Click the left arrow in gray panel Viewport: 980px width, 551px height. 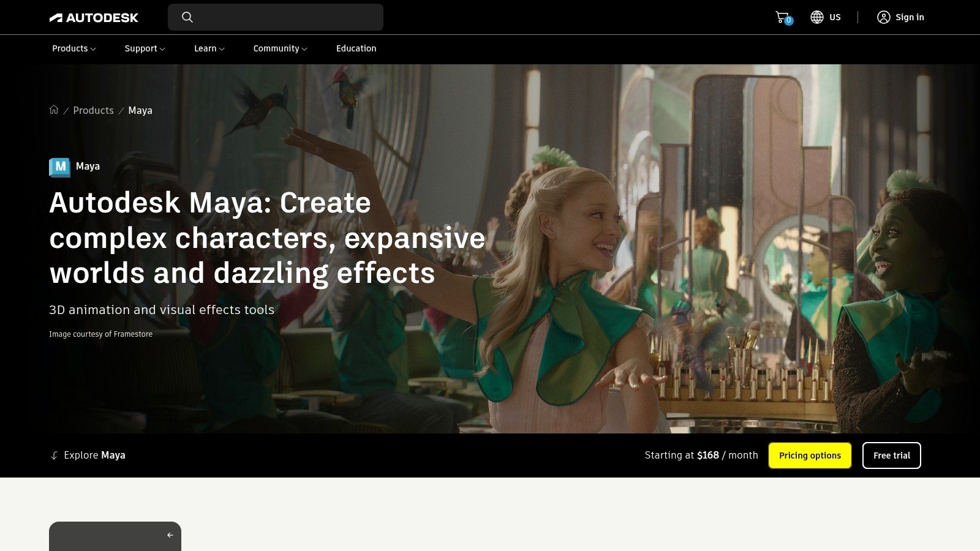pos(170,535)
